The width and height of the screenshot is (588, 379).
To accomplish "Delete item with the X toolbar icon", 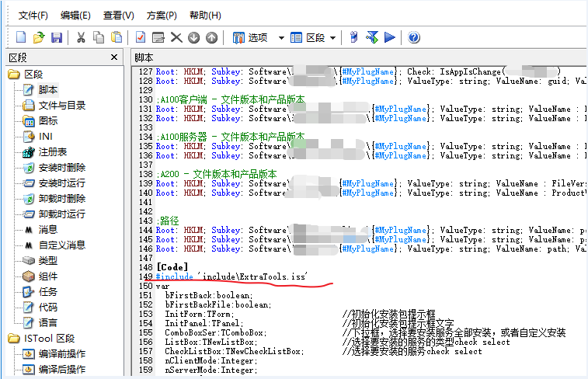I will point(176,37).
